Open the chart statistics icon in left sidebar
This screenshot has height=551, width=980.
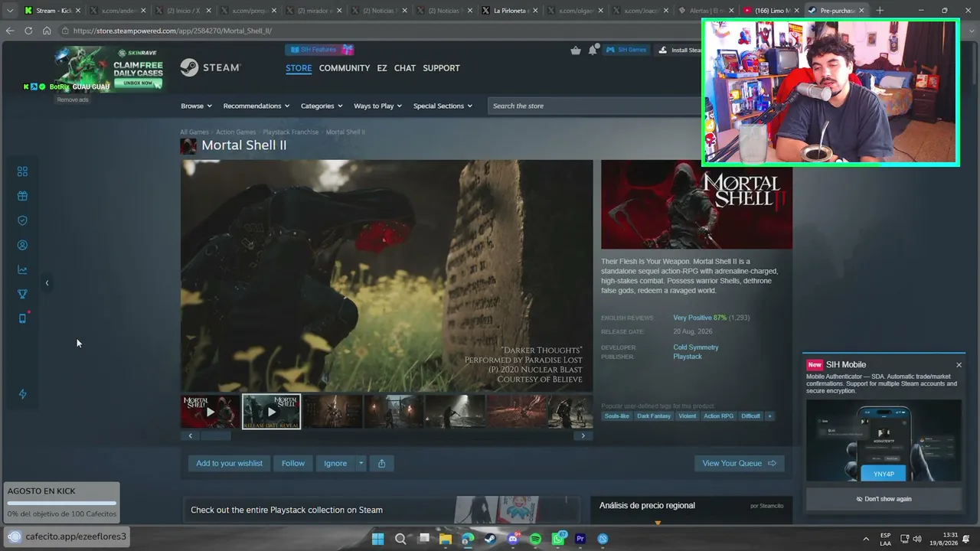22,269
